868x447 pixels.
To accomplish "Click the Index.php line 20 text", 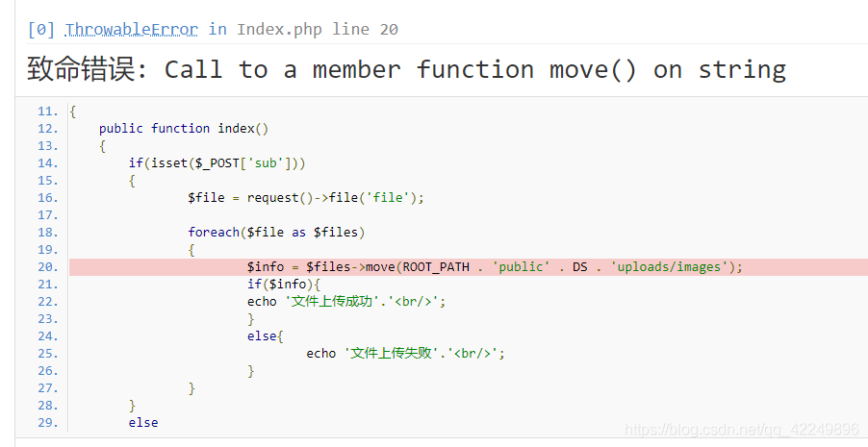I will (318, 30).
